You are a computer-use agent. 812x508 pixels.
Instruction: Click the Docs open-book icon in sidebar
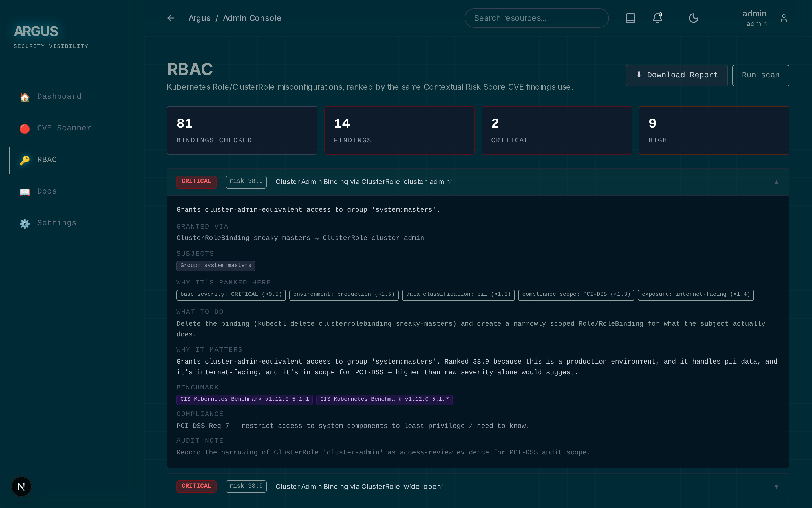(25, 192)
